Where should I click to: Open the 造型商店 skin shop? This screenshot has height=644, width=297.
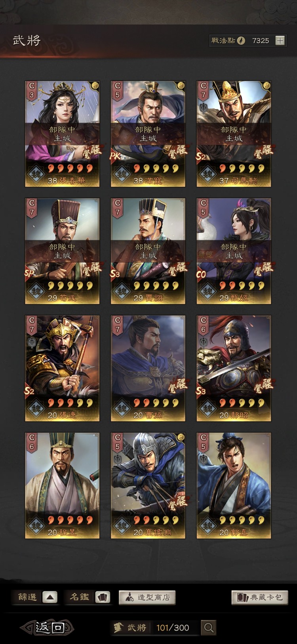(147, 597)
